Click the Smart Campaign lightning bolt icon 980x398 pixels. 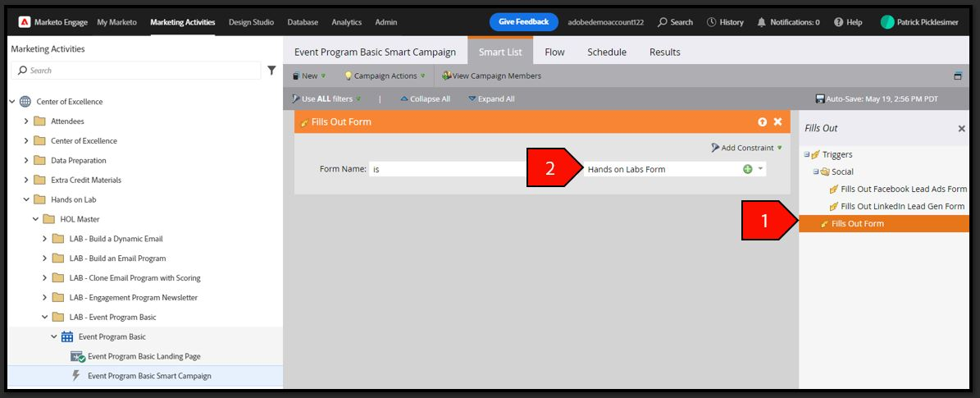point(76,376)
